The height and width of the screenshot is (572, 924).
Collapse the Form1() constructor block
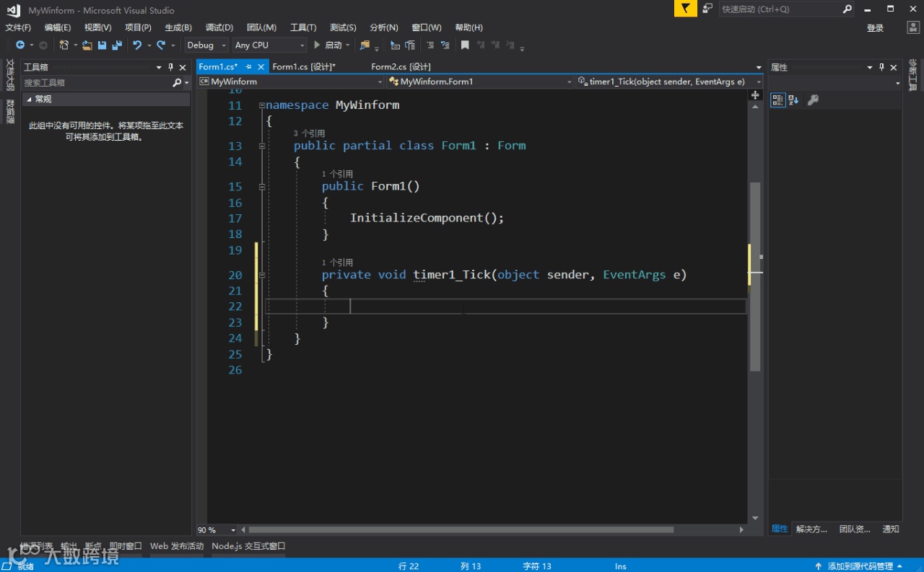[261, 186]
